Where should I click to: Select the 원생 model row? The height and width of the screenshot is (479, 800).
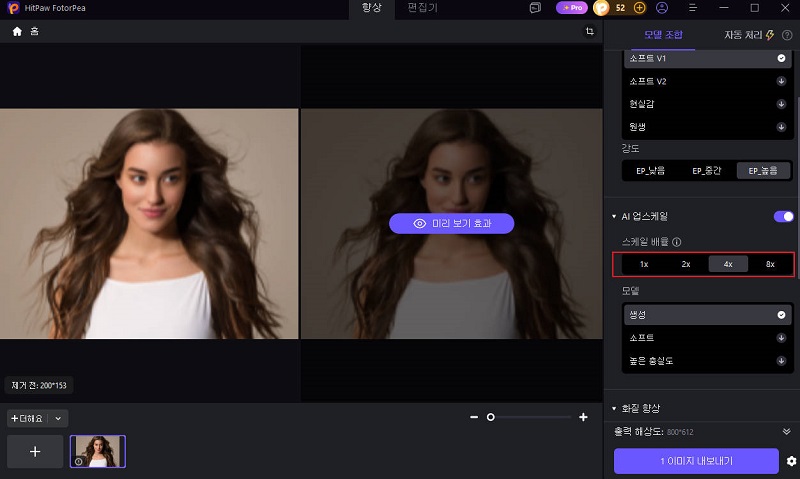[x=707, y=127]
